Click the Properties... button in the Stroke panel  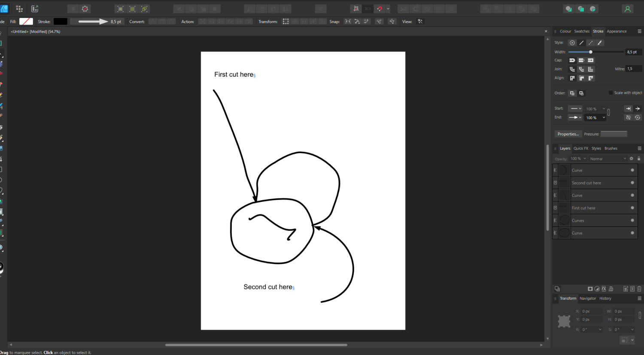click(x=568, y=134)
